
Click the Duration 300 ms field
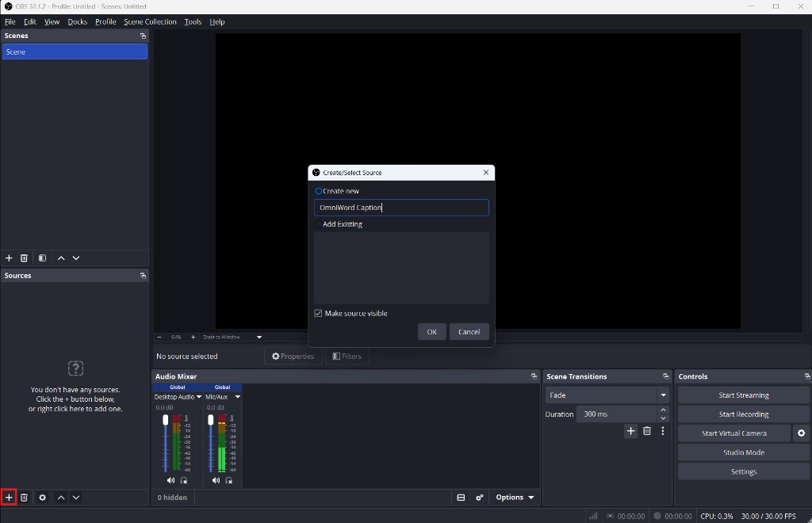(617, 414)
